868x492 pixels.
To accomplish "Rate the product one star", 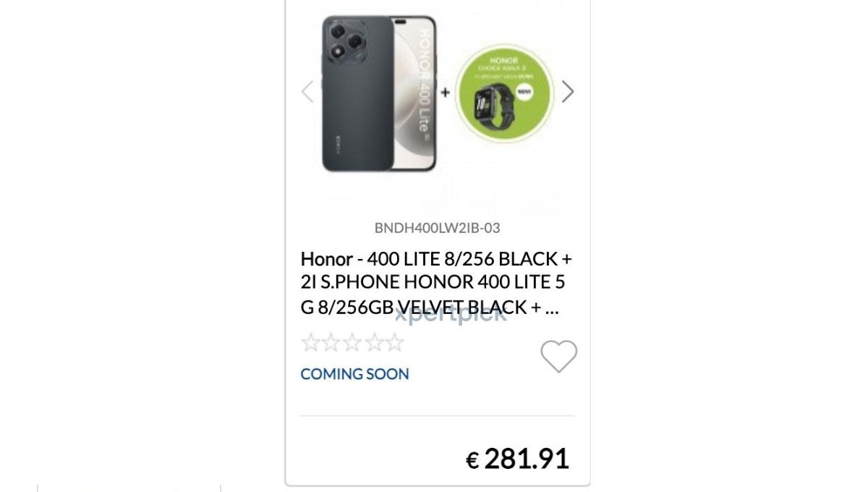I will pyautogui.click(x=310, y=342).
